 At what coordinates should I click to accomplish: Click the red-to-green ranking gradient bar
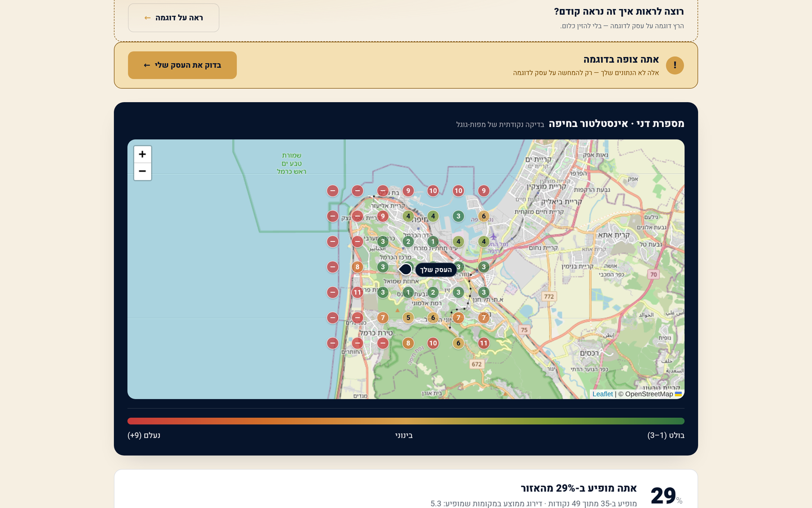pos(406,421)
